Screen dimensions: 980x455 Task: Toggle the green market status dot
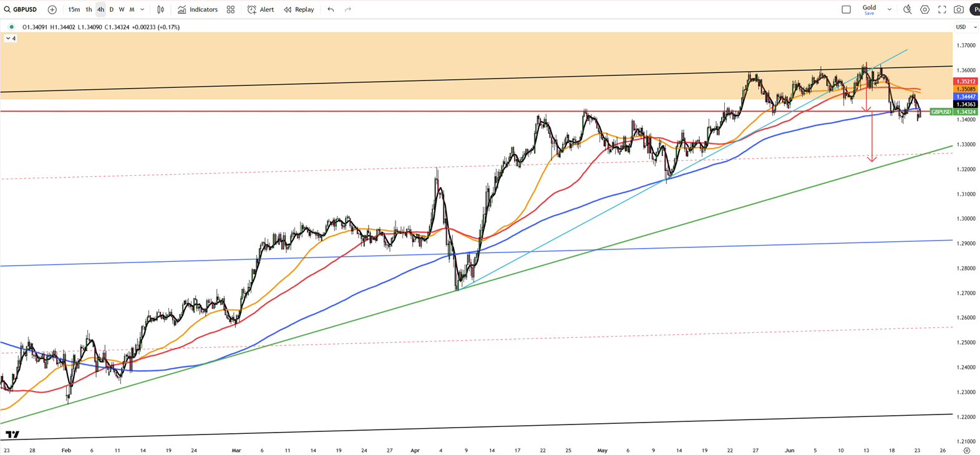tap(11, 27)
